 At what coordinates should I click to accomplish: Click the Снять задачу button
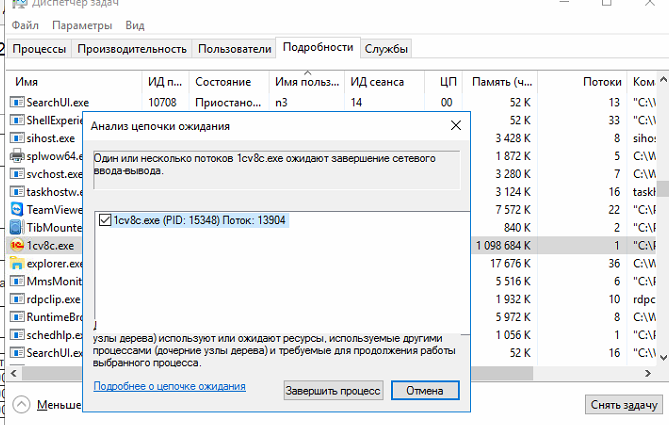pyautogui.click(x=624, y=405)
